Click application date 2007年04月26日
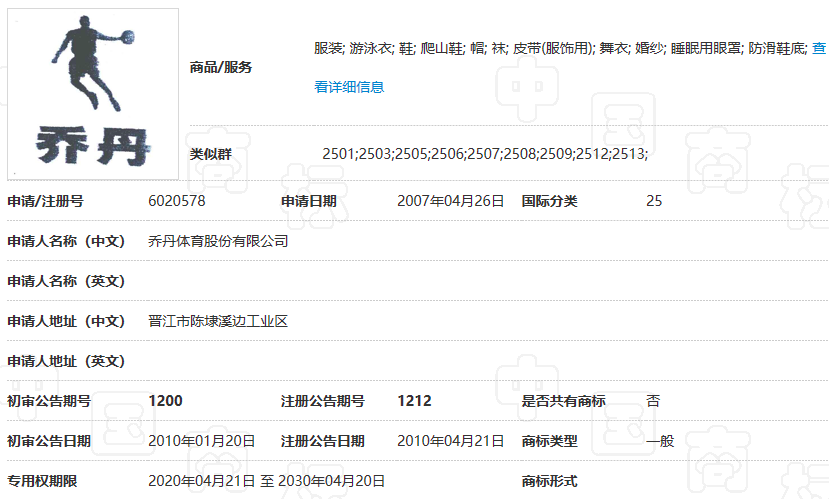The height and width of the screenshot is (499, 829). point(450,201)
